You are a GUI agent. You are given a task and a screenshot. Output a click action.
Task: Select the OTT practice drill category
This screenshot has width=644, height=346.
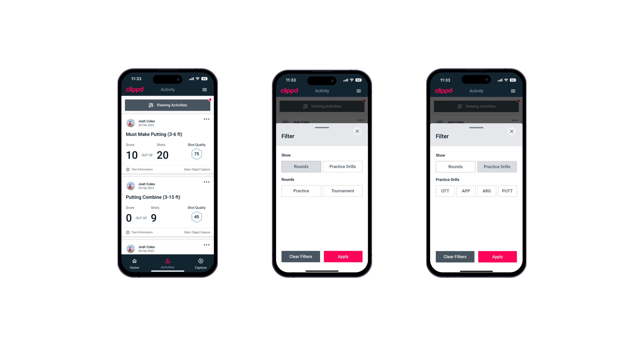pyautogui.click(x=446, y=190)
